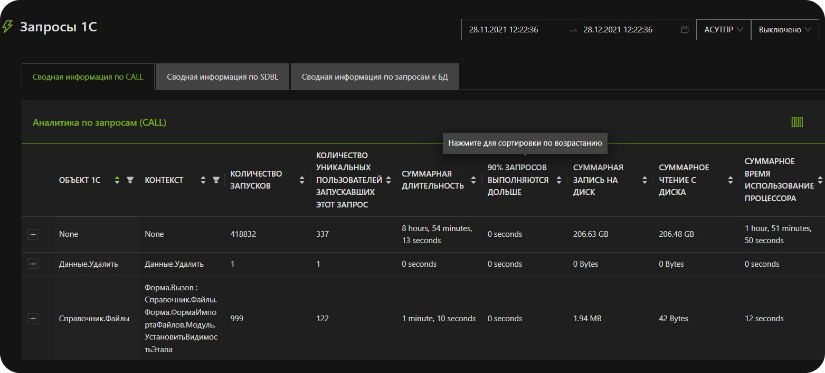The image size is (825, 373).
Task: Click the 999 launches cell
Action: click(x=237, y=319)
